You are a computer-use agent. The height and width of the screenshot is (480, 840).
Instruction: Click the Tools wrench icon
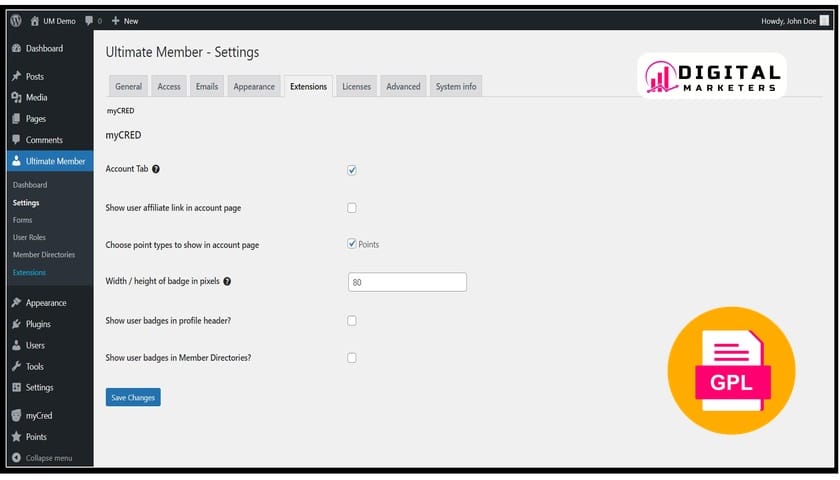tap(17, 366)
